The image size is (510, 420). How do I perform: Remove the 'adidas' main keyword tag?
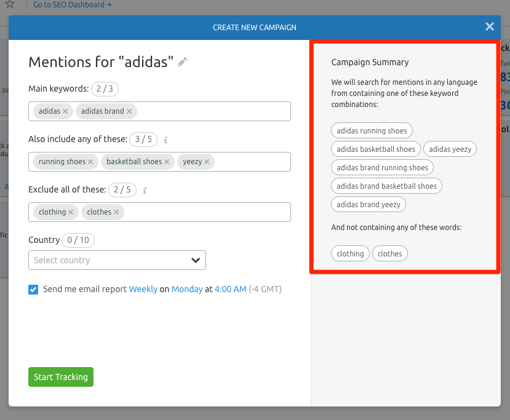[65, 111]
